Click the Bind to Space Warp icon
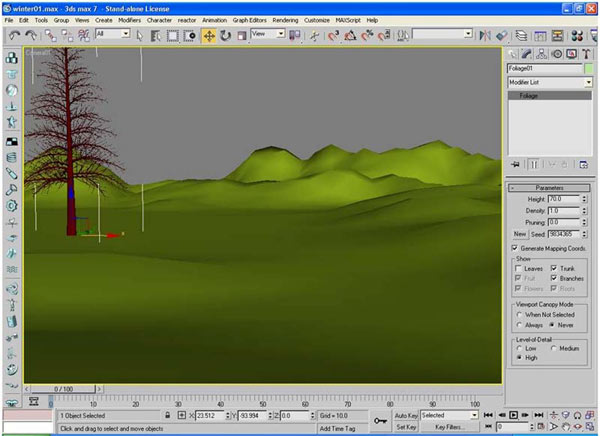 pos(84,36)
